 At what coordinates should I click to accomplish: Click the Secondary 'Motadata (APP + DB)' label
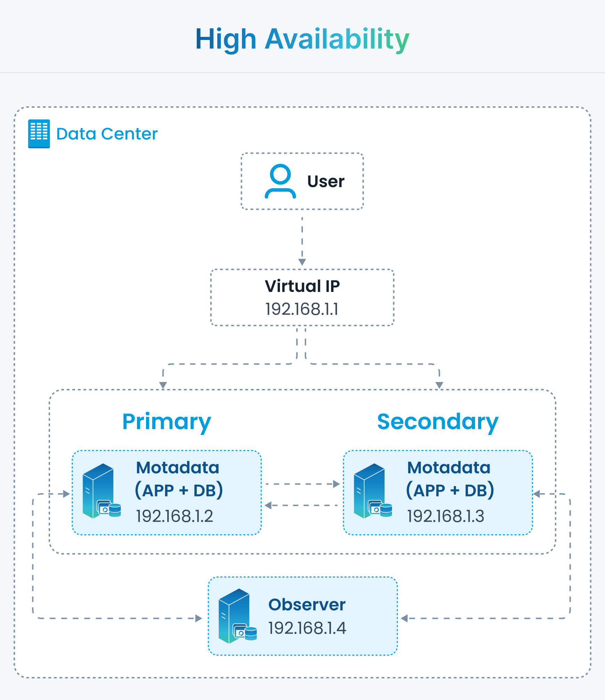point(450,479)
